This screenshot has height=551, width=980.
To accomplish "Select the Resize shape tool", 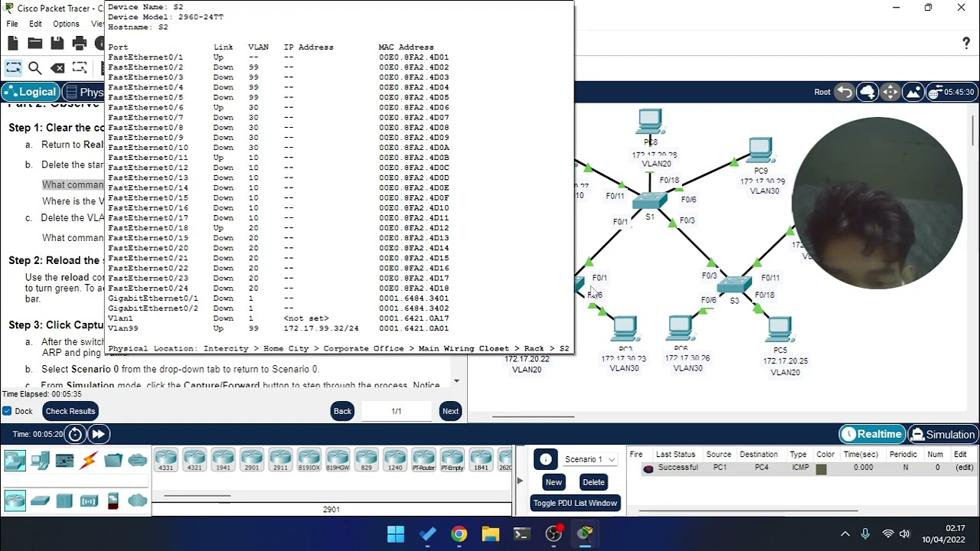I will 80,68.
